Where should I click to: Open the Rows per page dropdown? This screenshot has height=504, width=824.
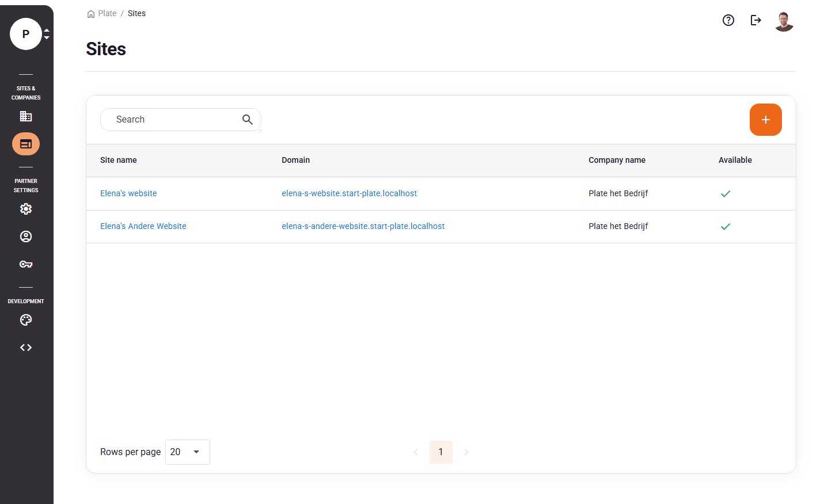(x=187, y=452)
